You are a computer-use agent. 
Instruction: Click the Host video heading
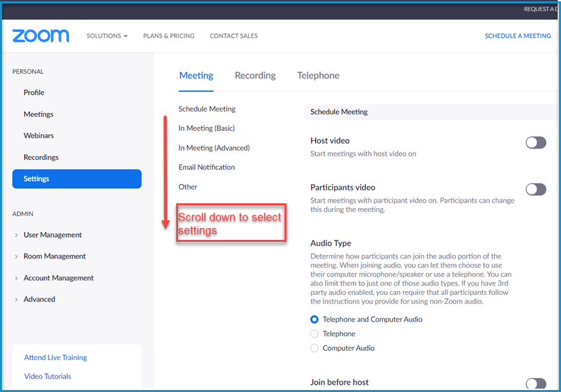click(x=330, y=141)
